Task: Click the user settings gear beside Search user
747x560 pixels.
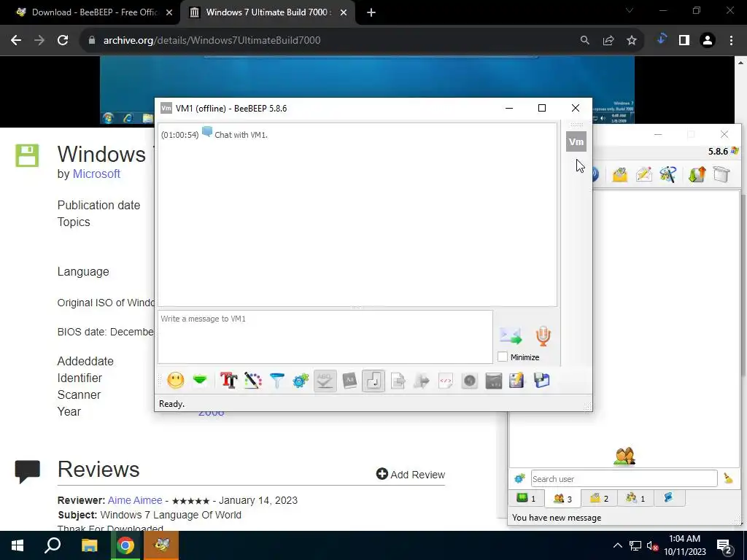Action: click(519, 478)
